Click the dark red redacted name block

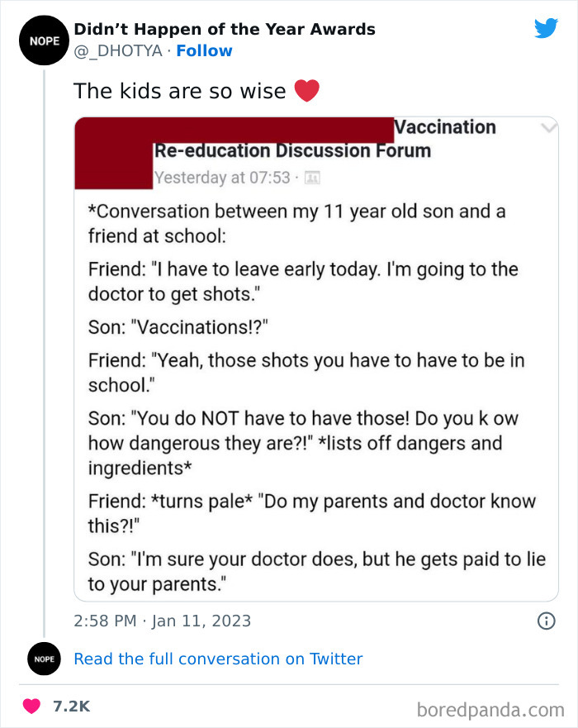234,129
